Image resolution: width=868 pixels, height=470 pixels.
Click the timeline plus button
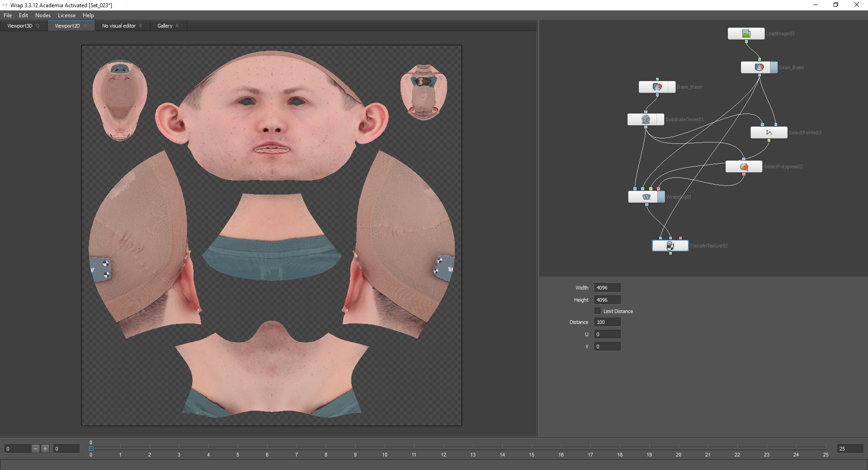[x=45, y=449]
